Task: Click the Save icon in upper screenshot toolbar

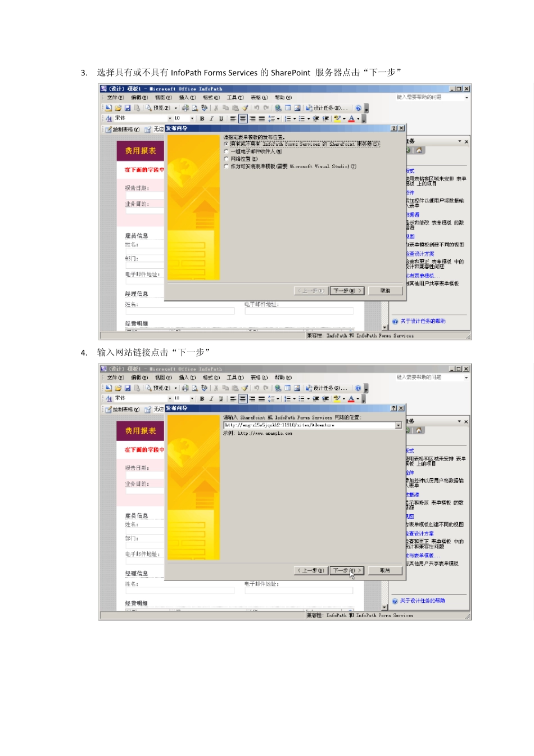Action: [128, 107]
